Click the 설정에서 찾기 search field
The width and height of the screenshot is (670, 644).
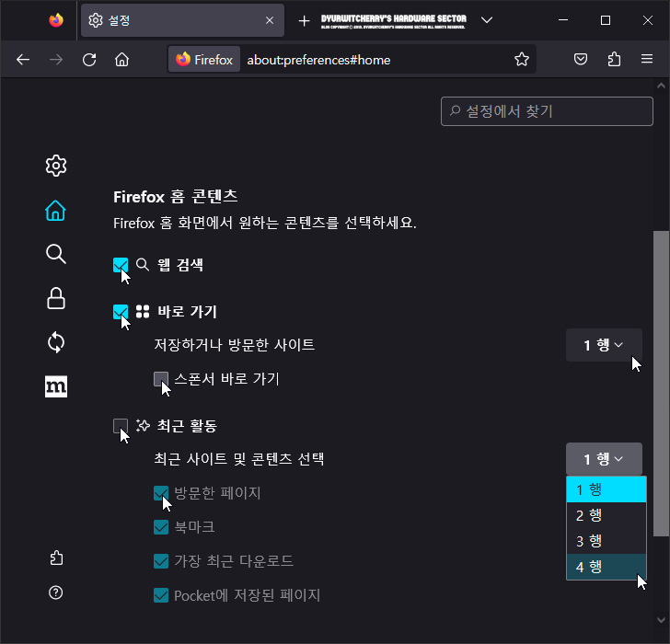(547, 111)
